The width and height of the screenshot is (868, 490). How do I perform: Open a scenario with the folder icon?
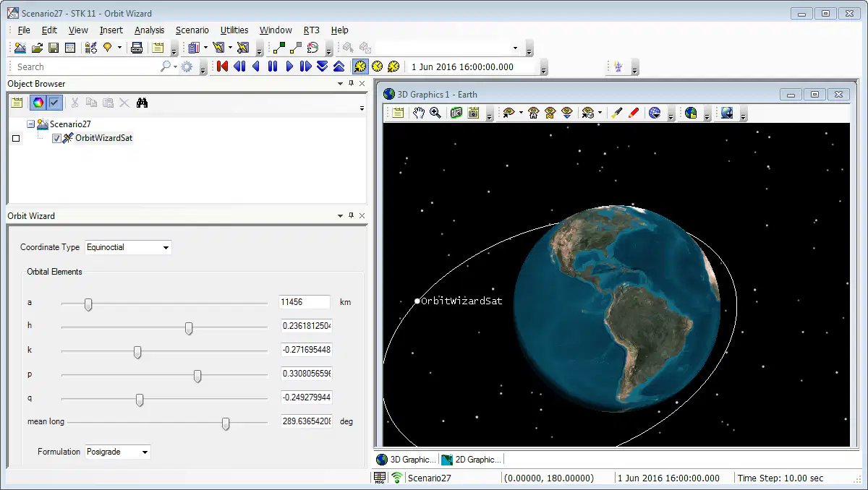click(x=37, y=48)
